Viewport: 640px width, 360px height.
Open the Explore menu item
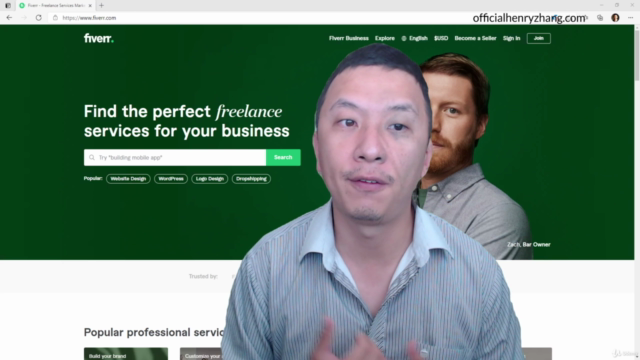point(385,38)
